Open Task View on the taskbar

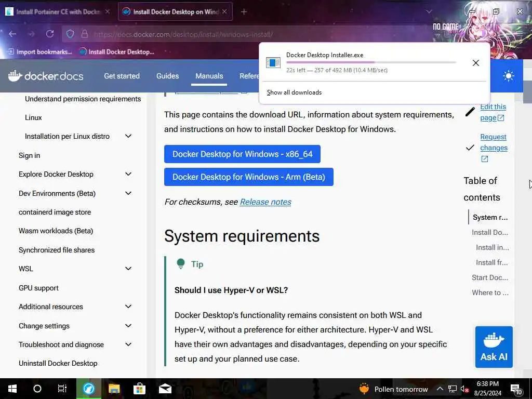pos(62,389)
